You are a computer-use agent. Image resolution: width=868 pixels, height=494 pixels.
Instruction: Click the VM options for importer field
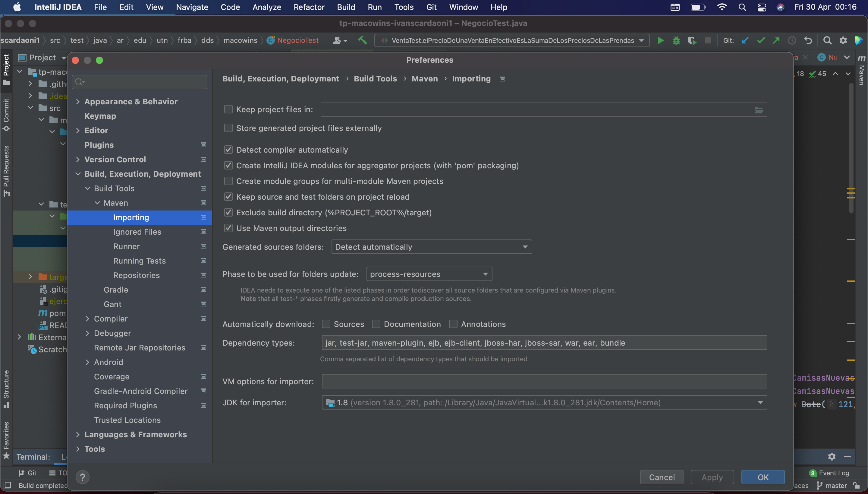[544, 381]
